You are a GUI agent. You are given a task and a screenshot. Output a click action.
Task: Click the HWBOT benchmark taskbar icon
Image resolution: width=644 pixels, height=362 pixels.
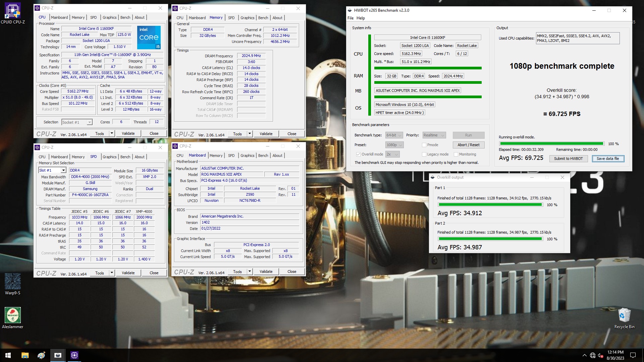tap(58, 355)
